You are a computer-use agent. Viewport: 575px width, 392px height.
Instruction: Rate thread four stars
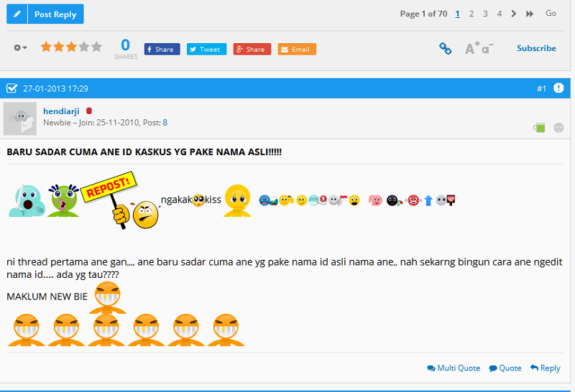(x=84, y=47)
